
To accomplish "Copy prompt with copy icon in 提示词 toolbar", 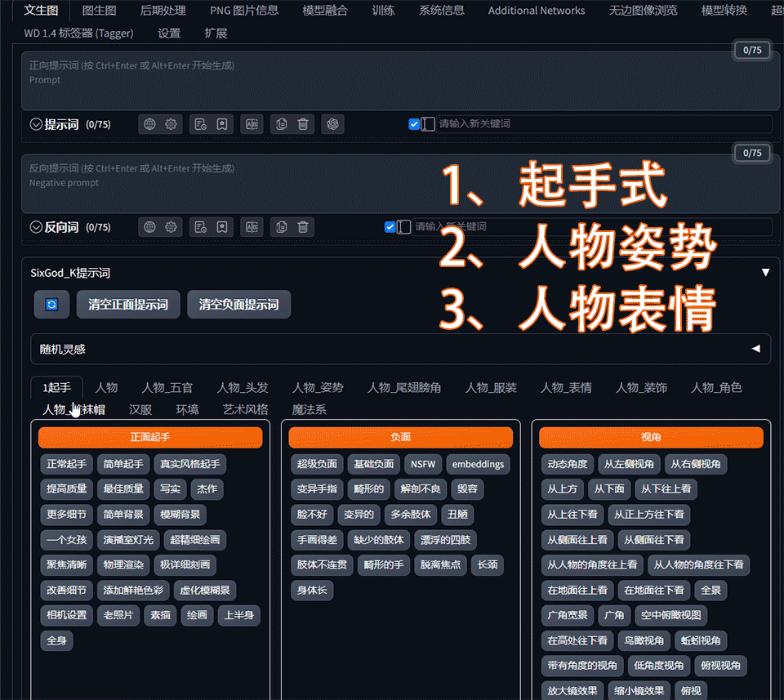I will [282, 124].
